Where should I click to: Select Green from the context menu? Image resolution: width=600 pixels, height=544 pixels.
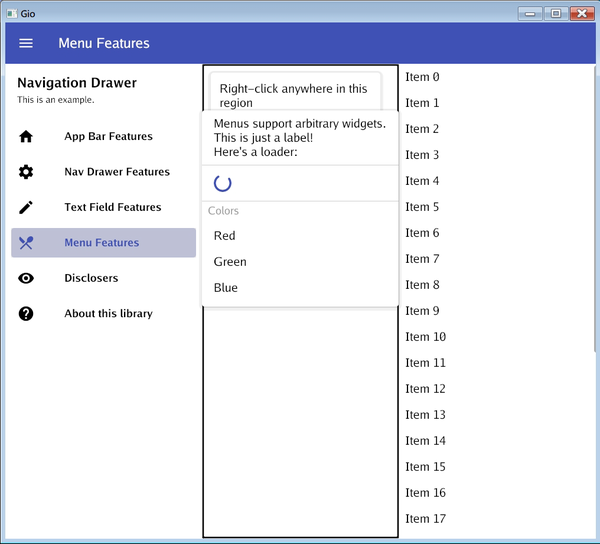[230, 262]
